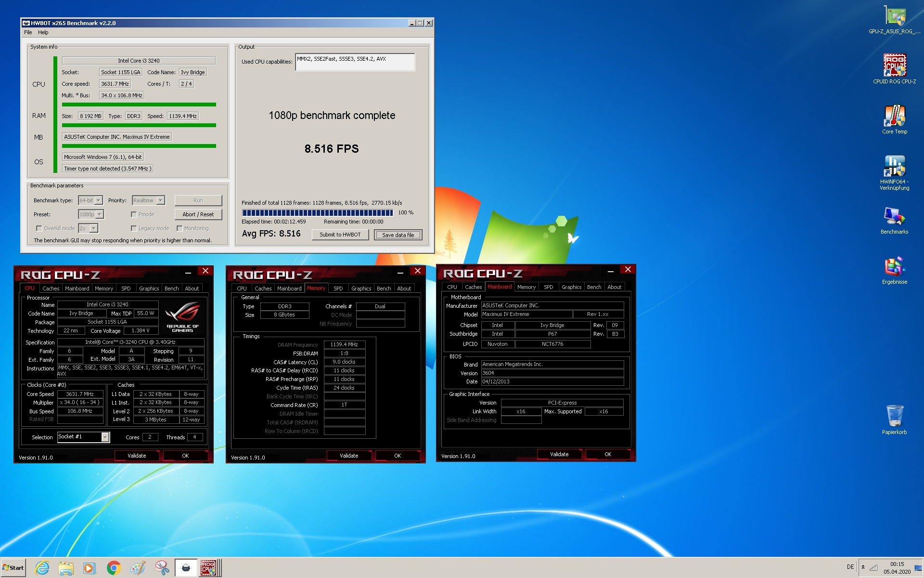Minimize the middle ROG CPU-Z window

pyautogui.click(x=400, y=273)
